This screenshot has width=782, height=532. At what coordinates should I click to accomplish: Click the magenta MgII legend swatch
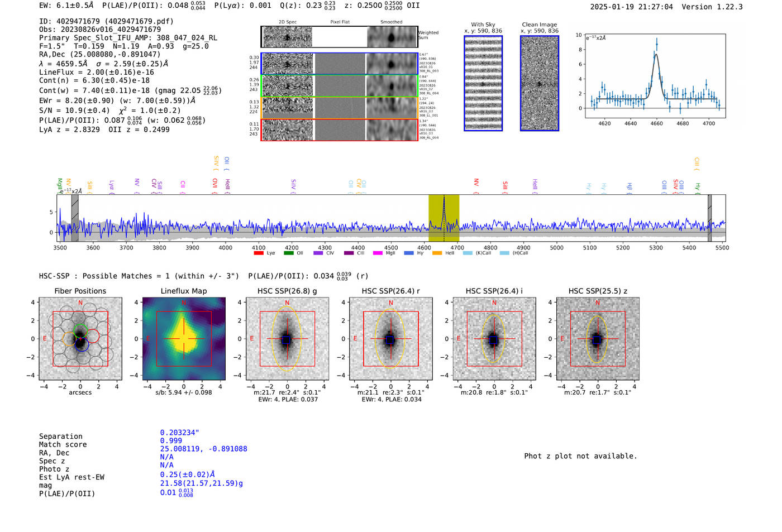click(x=379, y=253)
